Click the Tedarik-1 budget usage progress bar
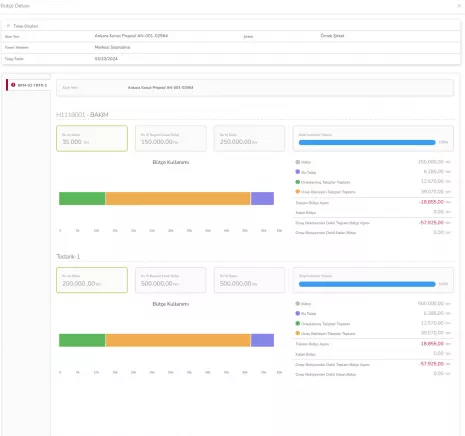 point(367,284)
